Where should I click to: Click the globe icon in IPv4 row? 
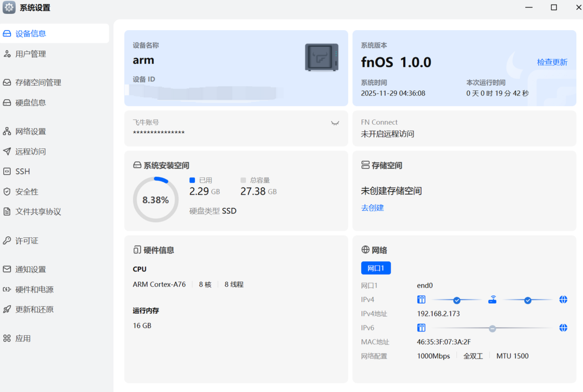pos(563,300)
